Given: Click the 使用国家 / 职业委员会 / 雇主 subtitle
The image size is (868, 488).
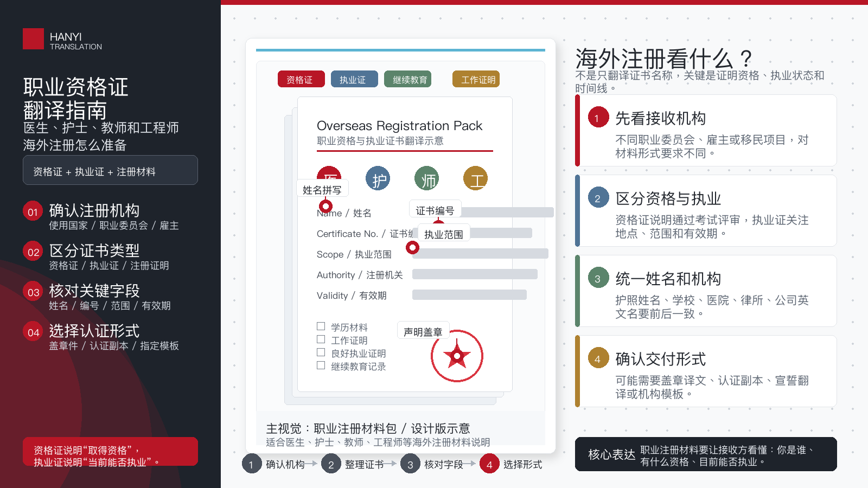Looking at the screenshot, I should [x=114, y=226].
